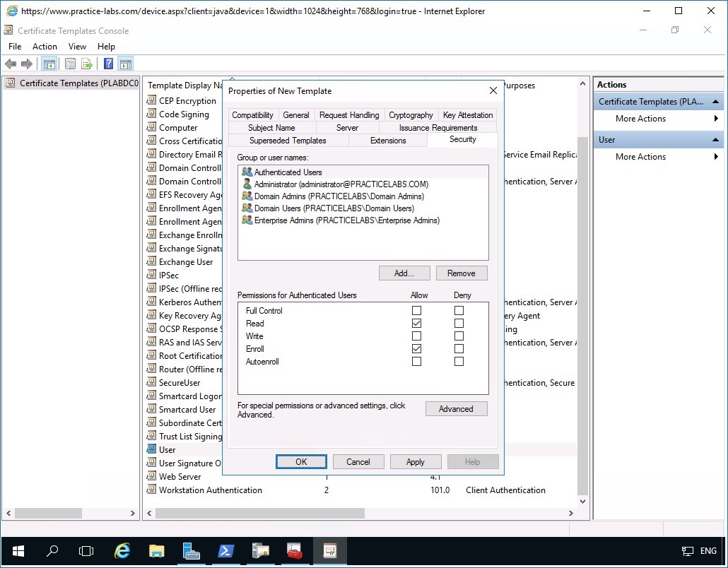Allow Full Control for Authenticated Users
This screenshot has width=728, height=568.
(416, 310)
